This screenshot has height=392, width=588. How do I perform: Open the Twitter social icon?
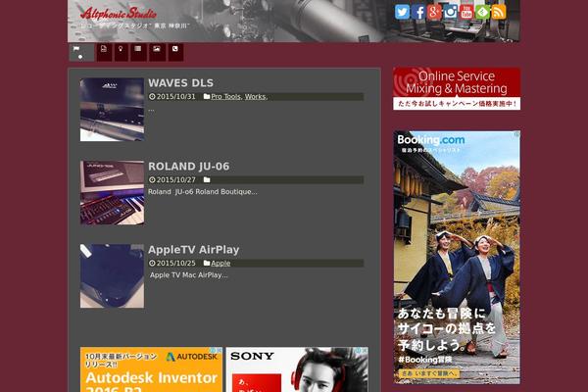[402, 12]
